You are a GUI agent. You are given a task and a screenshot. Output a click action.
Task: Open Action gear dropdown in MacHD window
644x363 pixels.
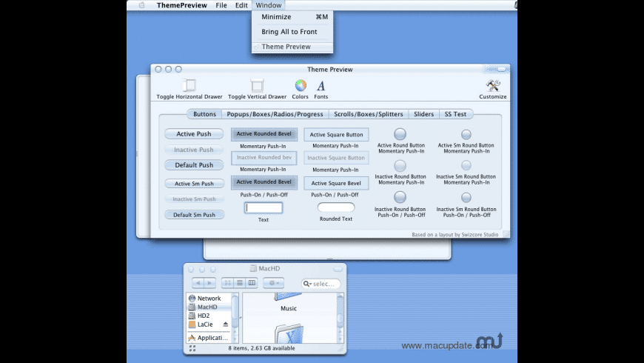[x=273, y=283]
